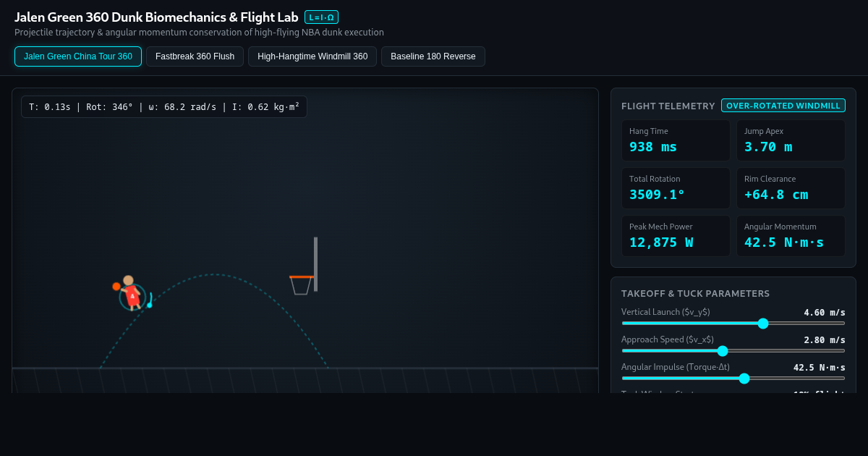Open the Baseline 180 Reverse preset

(x=433, y=56)
